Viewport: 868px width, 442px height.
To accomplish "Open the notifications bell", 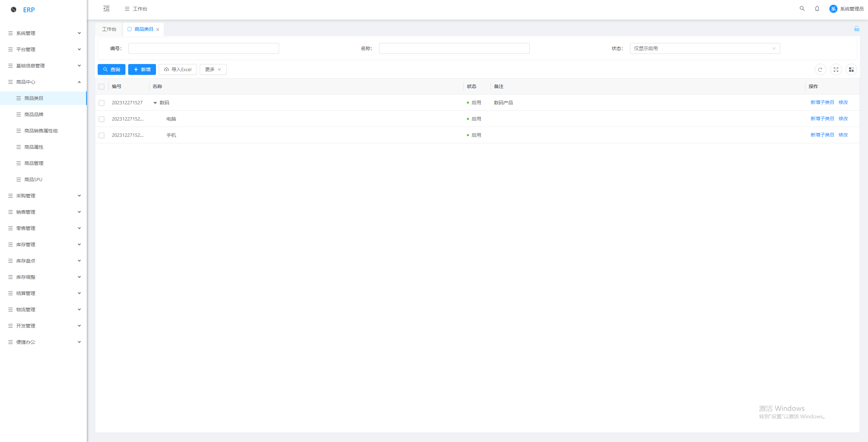I will click(817, 9).
